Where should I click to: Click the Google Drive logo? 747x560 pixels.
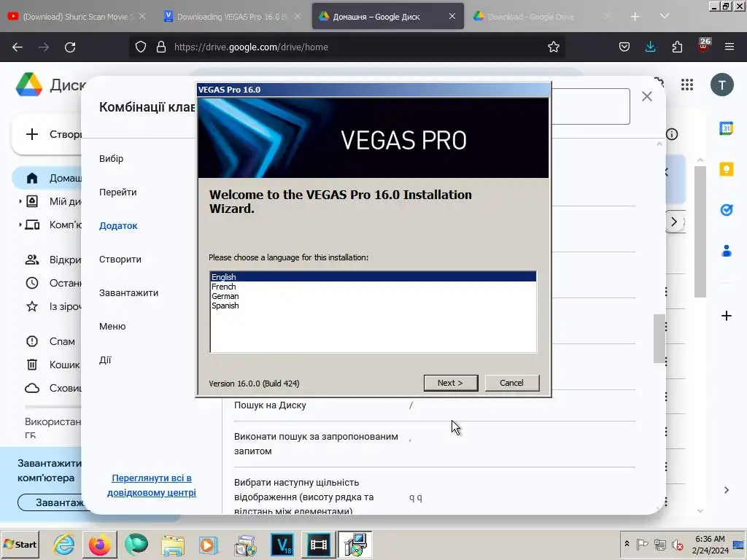click(29, 85)
